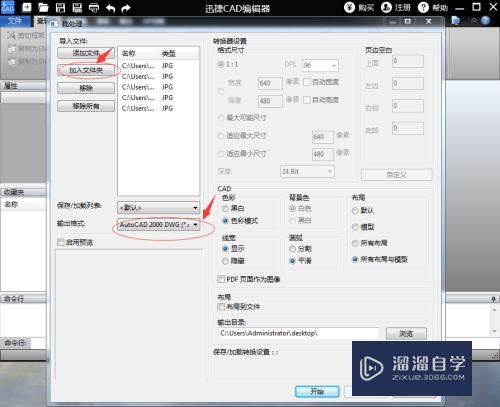Image resolution: width=500 pixels, height=407 pixels.
Task: Click the 移除 button
Action: 86,88
